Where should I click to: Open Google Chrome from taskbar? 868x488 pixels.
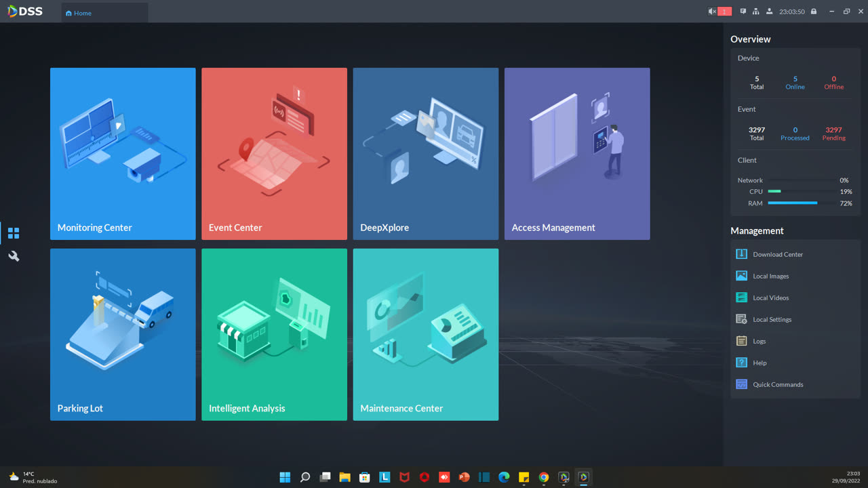[544, 477]
